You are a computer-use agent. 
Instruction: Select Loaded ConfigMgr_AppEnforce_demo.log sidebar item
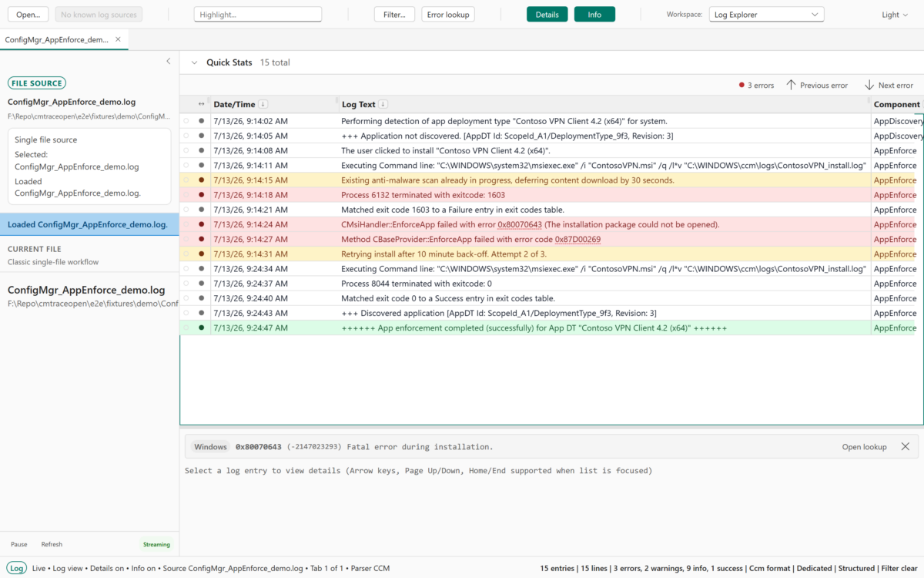pyautogui.click(x=89, y=224)
